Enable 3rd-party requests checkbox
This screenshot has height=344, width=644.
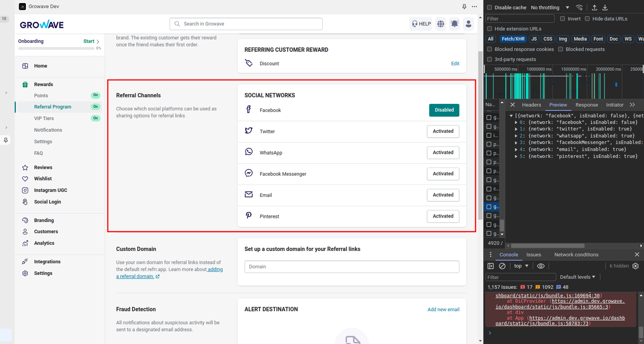(490, 59)
